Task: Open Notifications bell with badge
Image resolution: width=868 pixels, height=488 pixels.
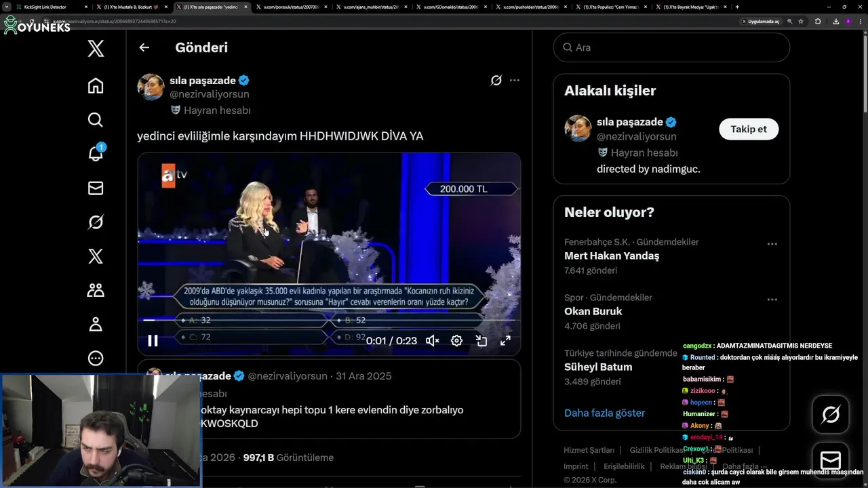Action: tap(96, 153)
